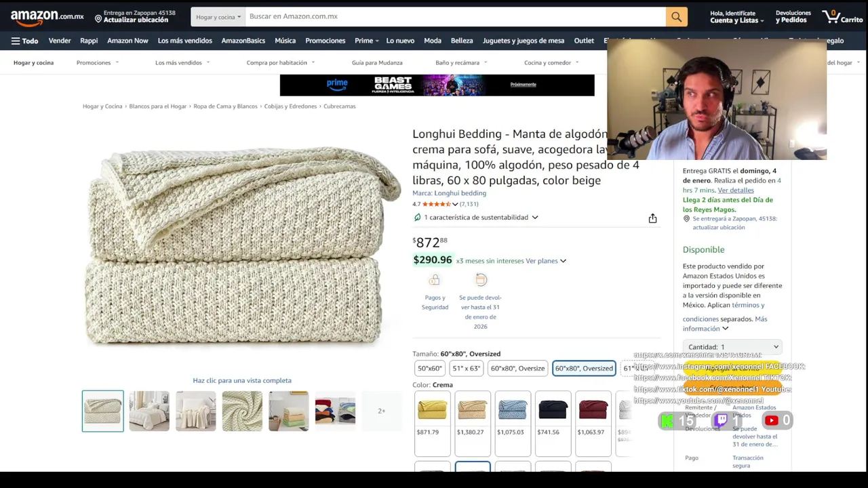
Task: Select size 60"x80", Oversize option
Action: pyautogui.click(x=517, y=368)
